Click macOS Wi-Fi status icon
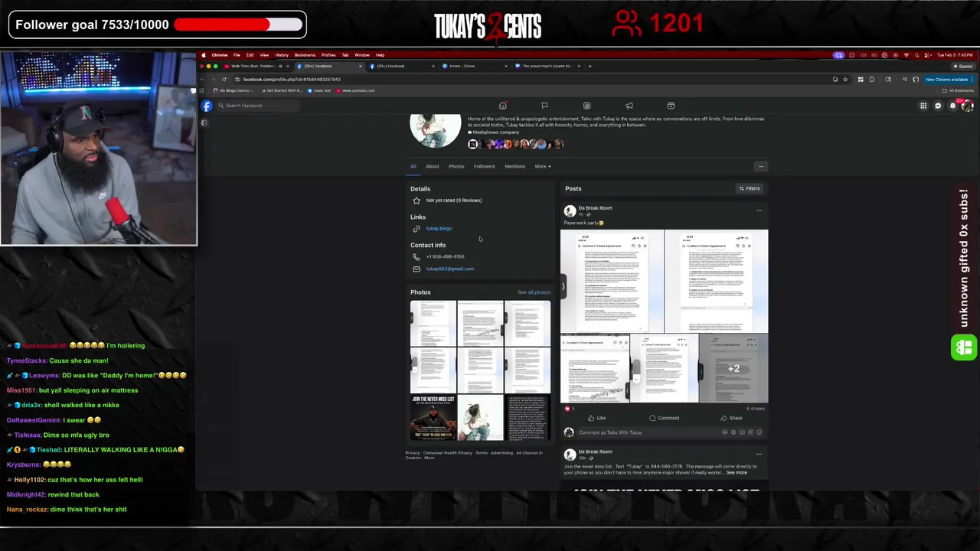The image size is (980, 551). pyautogui.click(x=906, y=55)
